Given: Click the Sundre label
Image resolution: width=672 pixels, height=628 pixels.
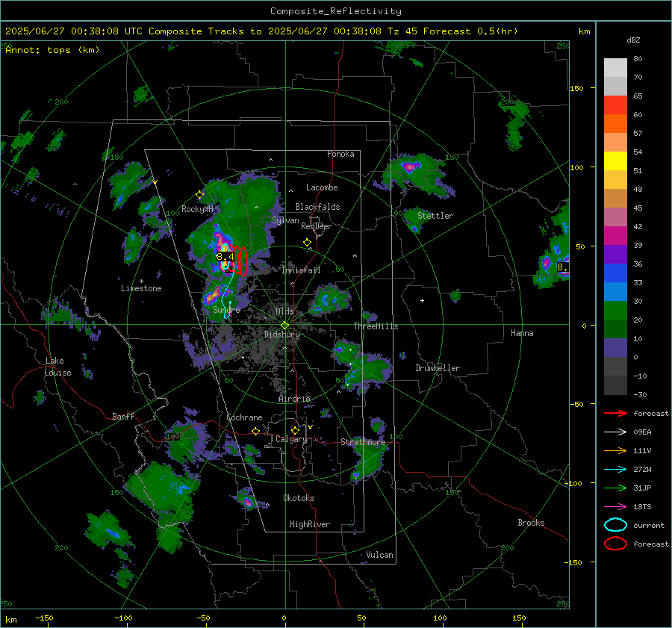Looking at the screenshot, I should (x=226, y=309).
